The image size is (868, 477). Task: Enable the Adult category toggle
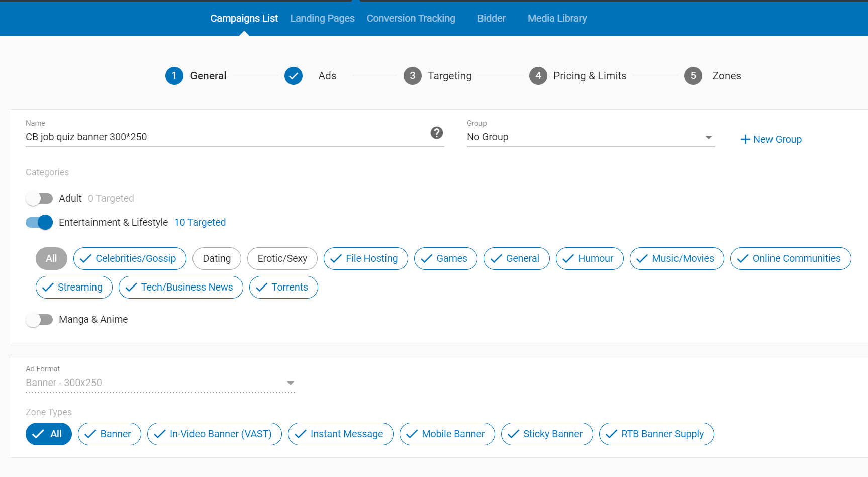point(39,199)
